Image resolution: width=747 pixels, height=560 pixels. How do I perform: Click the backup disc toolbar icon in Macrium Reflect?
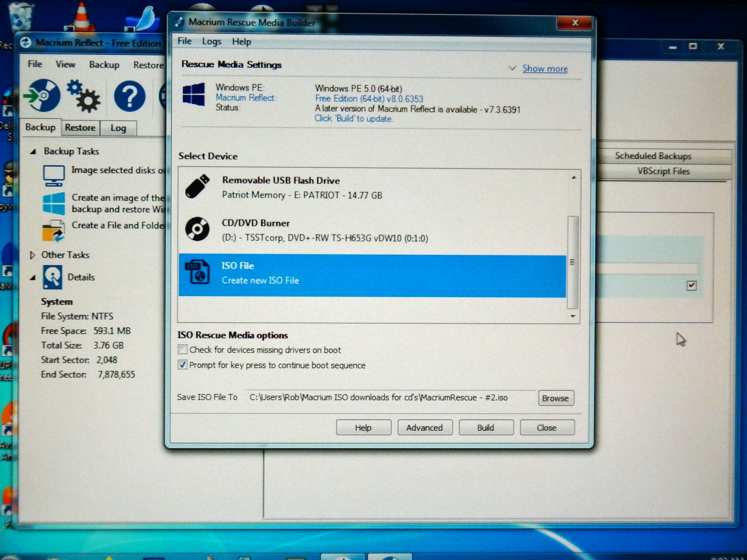pyautogui.click(x=42, y=96)
